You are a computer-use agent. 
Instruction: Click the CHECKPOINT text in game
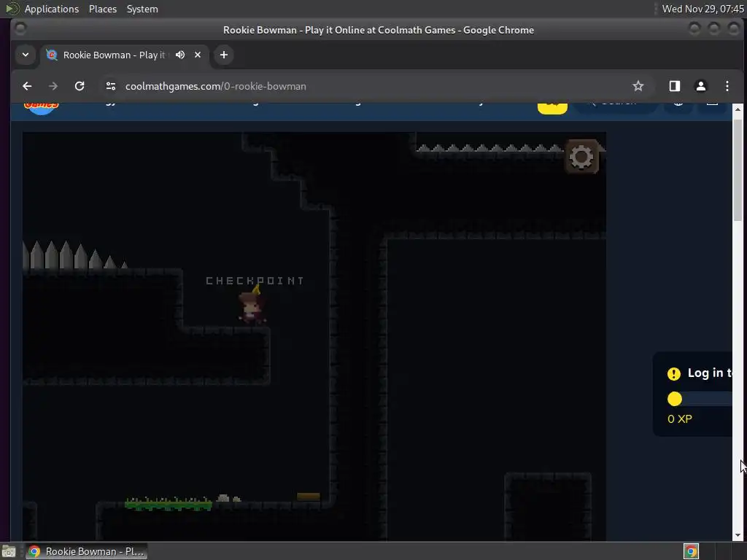pyautogui.click(x=255, y=281)
